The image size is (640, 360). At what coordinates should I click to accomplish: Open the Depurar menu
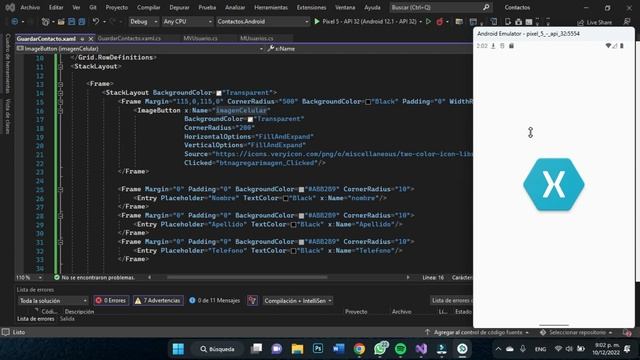pyautogui.click(x=179, y=7)
